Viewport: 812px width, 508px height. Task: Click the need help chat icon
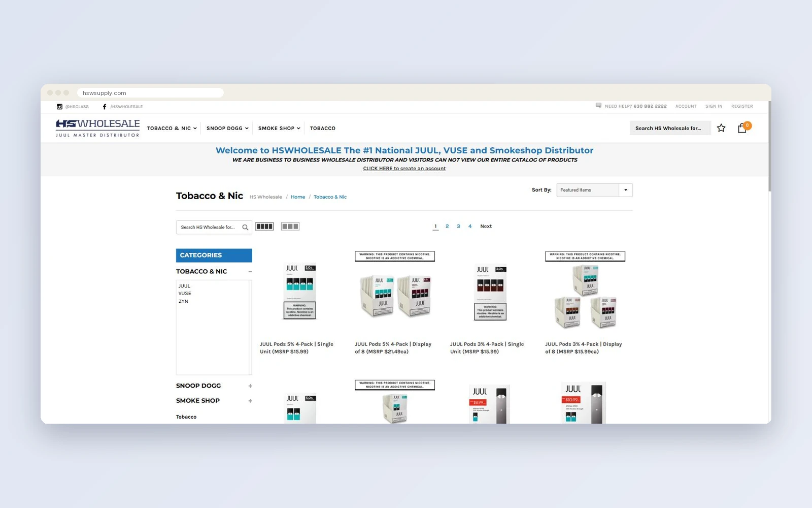pyautogui.click(x=598, y=106)
